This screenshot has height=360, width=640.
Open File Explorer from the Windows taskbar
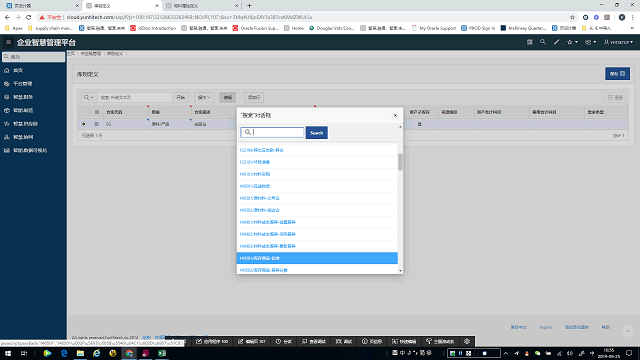coord(80,353)
